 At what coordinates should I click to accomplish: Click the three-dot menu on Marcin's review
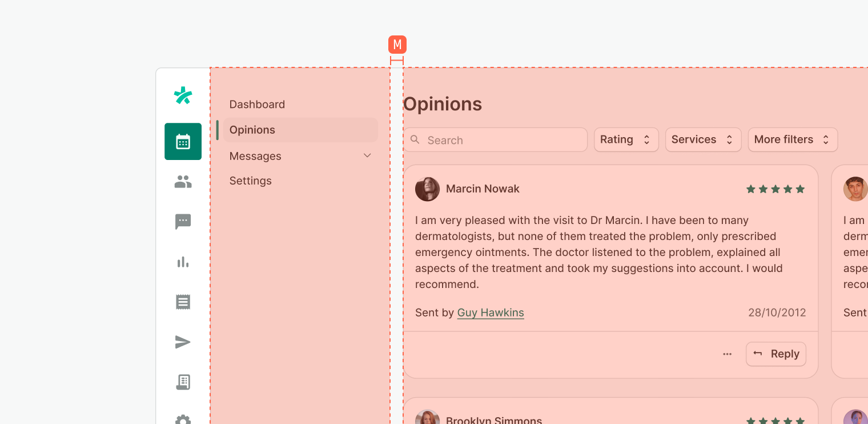tap(727, 354)
